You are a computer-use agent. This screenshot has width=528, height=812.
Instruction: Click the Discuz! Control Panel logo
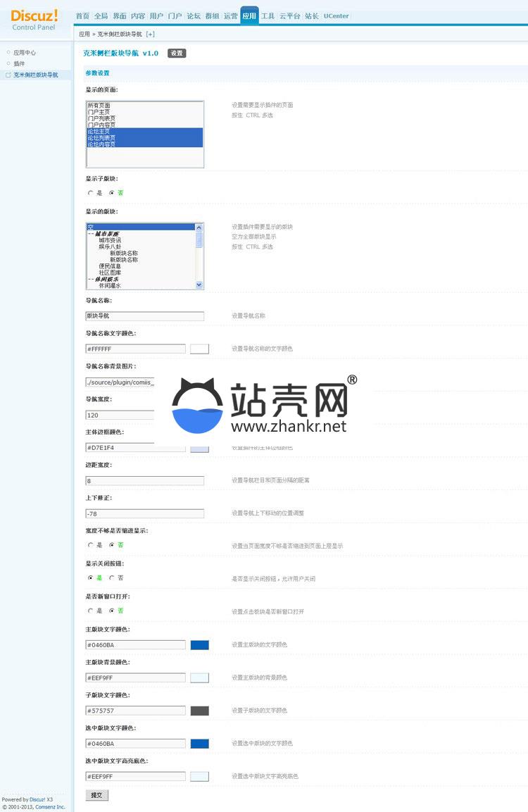pos(34,20)
